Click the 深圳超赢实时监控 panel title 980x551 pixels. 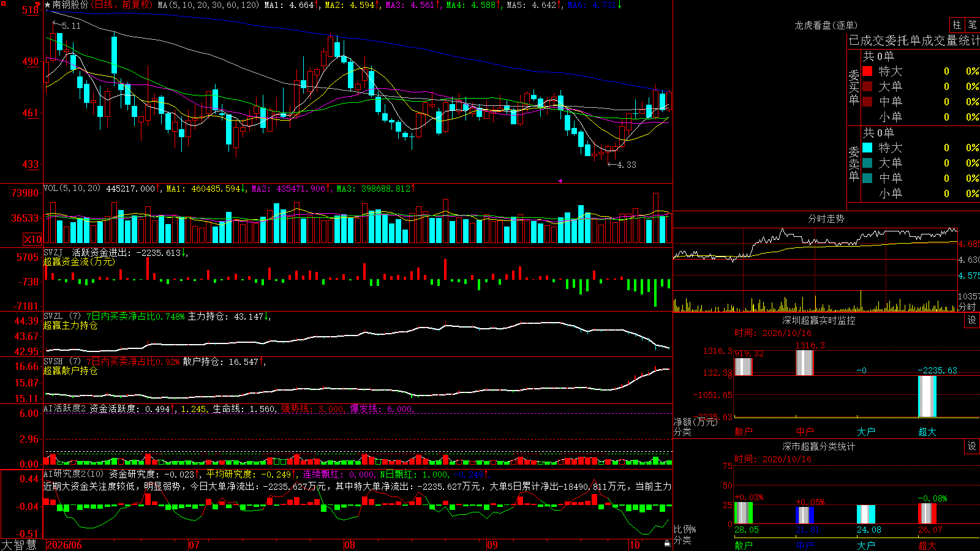coord(819,320)
